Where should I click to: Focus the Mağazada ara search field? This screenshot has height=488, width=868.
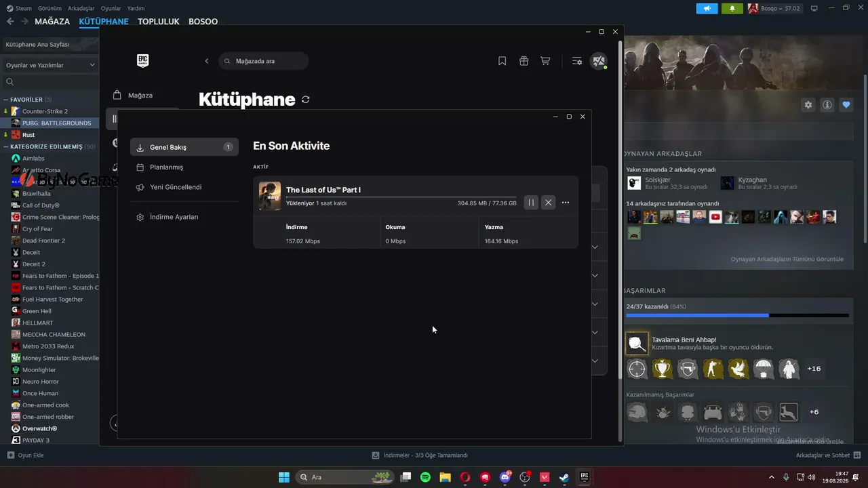pyautogui.click(x=264, y=61)
